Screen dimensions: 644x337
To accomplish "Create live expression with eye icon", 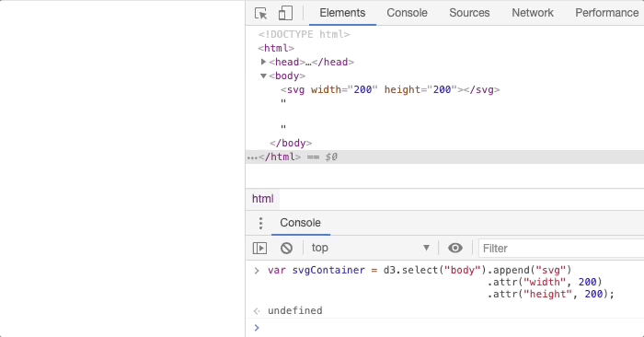I will [x=455, y=249].
